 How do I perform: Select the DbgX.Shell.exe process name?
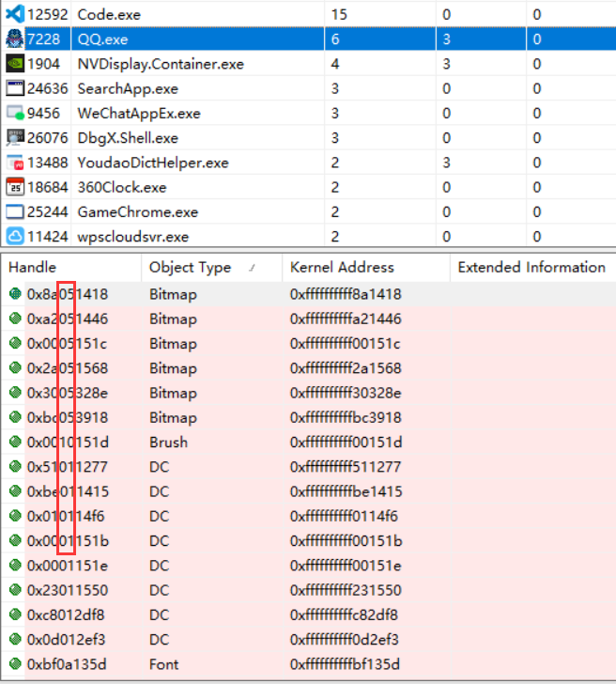point(128,138)
